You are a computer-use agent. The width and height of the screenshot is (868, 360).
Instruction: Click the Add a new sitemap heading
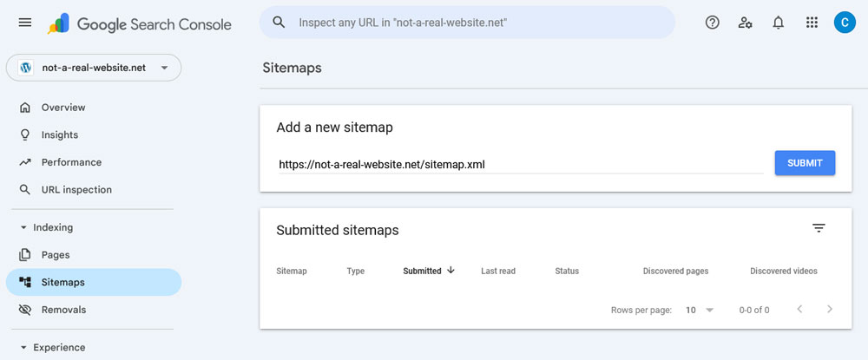coord(334,128)
